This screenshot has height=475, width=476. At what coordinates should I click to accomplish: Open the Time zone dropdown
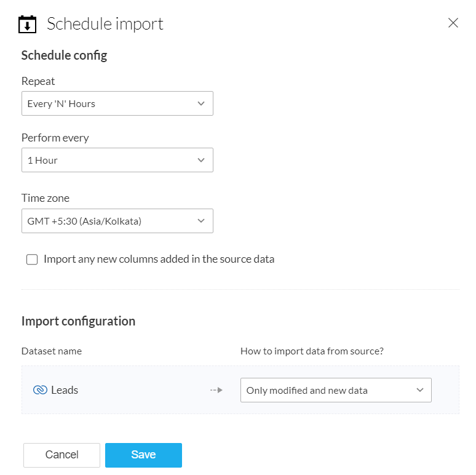point(117,221)
